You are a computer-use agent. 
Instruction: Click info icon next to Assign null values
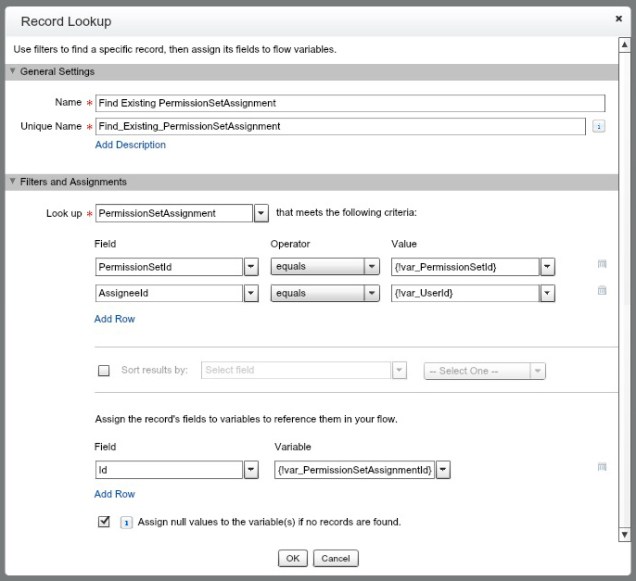(126, 522)
